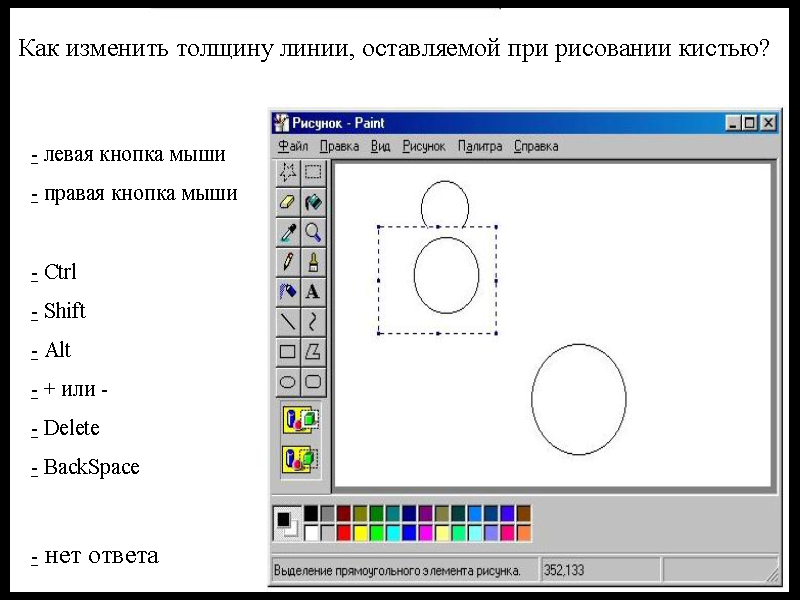
Task: Select the Ellipse tool
Action: pyautogui.click(x=288, y=382)
